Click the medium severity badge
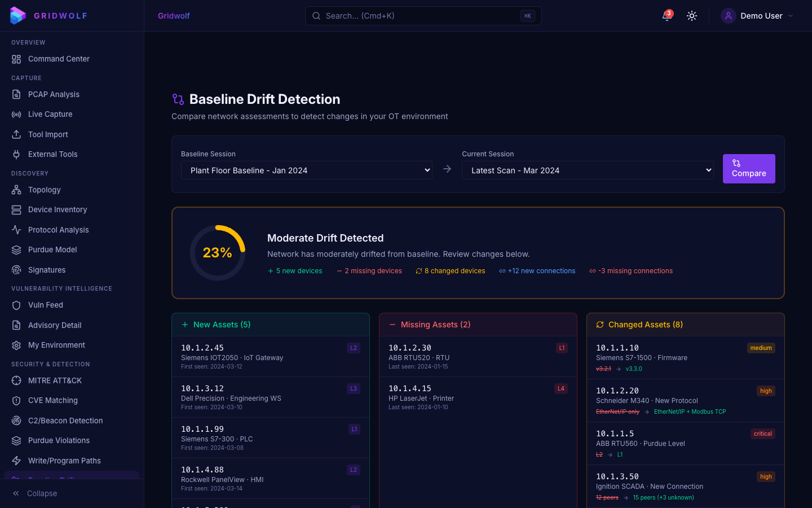Screen dimensions: 812x508 pyautogui.click(x=761, y=348)
